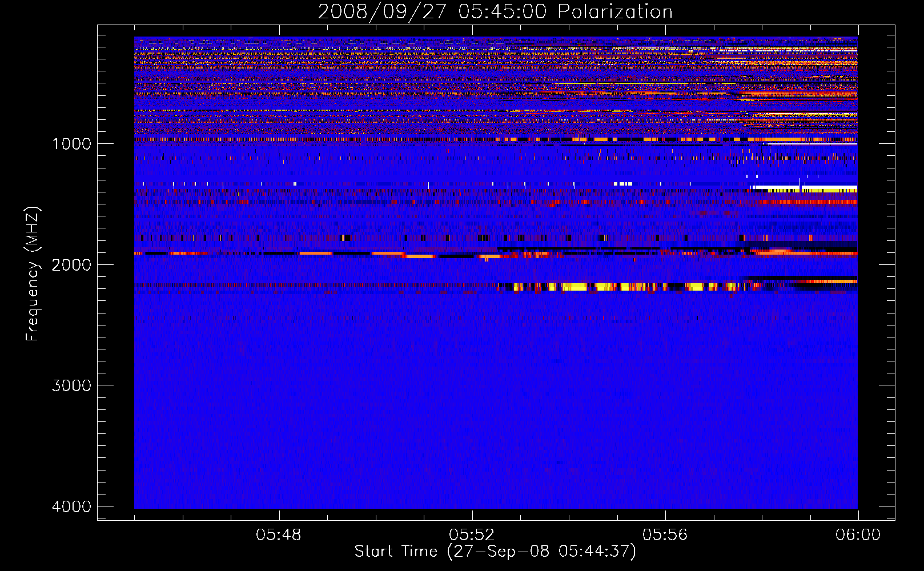The image size is (924, 571).
Task: Click the white-yellow emission band near 1350 MHz
Action: point(804,188)
